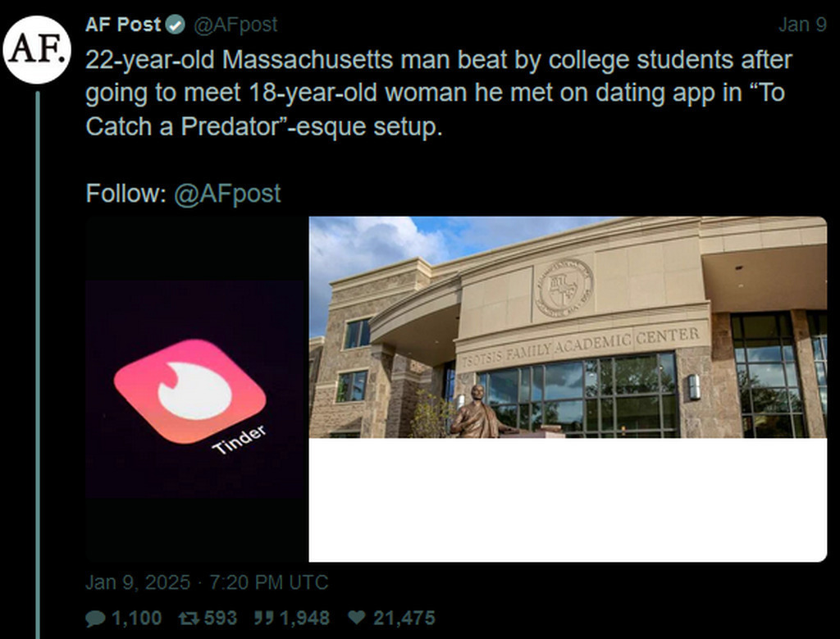This screenshot has width=840, height=639.
Task: Click the AF Post profile avatar
Action: point(37,49)
